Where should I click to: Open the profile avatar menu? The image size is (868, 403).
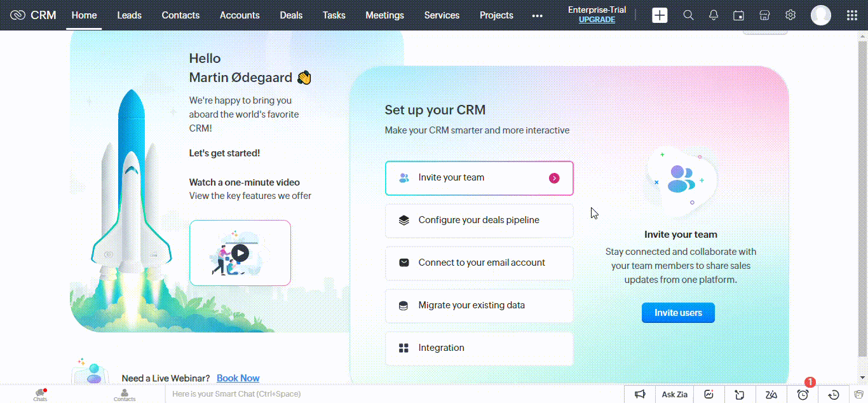(x=820, y=15)
